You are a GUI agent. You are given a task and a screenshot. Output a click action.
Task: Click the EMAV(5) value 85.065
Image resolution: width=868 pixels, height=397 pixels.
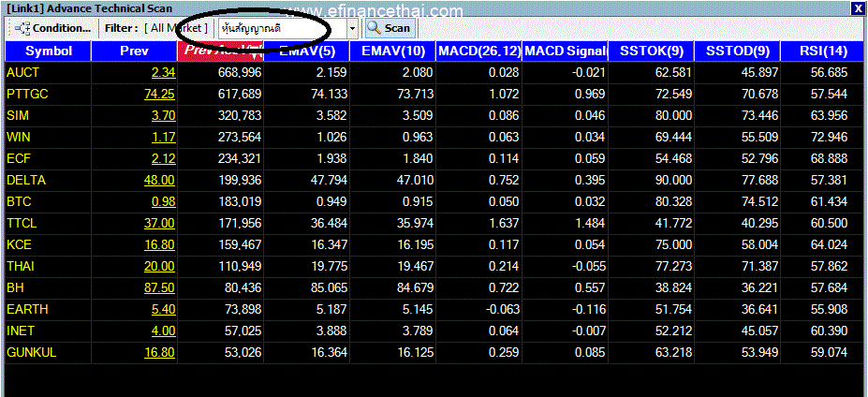coord(330,288)
